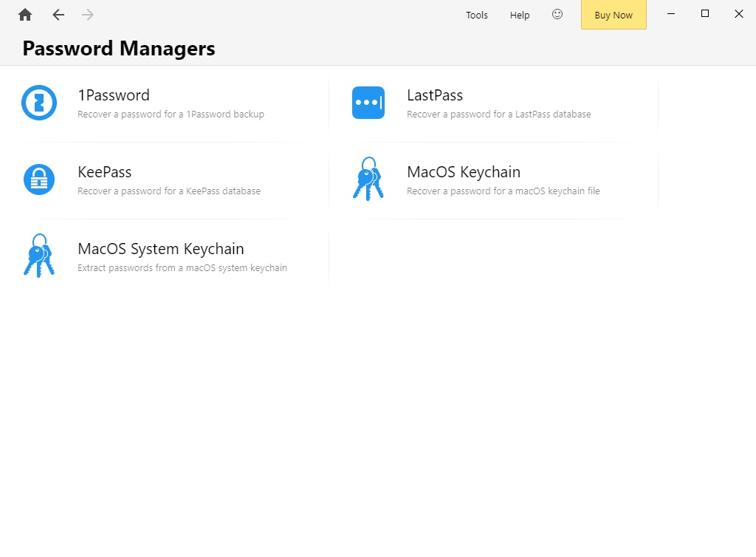Screen dimensions: 756x557
Task: Click the back arrow button
Action: tap(58, 15)
